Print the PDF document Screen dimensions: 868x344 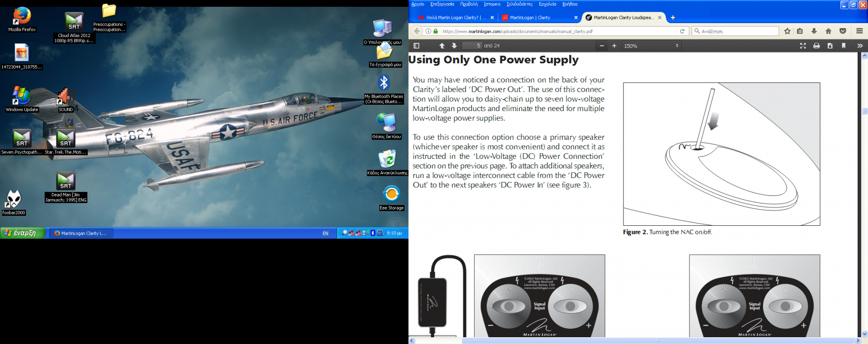(x=816, y=46)
